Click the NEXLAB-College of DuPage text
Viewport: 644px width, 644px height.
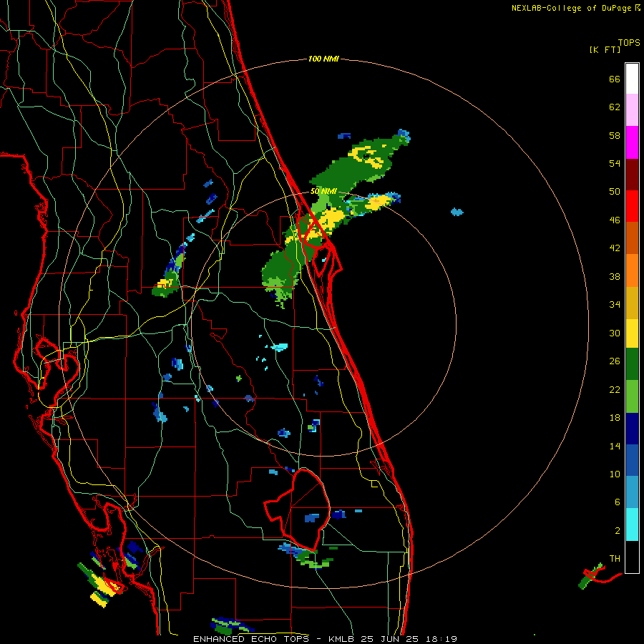tap(572, 8)
